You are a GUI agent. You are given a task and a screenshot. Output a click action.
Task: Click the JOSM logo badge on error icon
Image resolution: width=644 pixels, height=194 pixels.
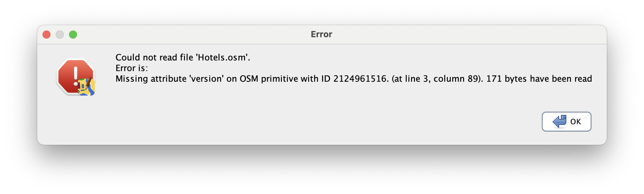tap(86, 87)
